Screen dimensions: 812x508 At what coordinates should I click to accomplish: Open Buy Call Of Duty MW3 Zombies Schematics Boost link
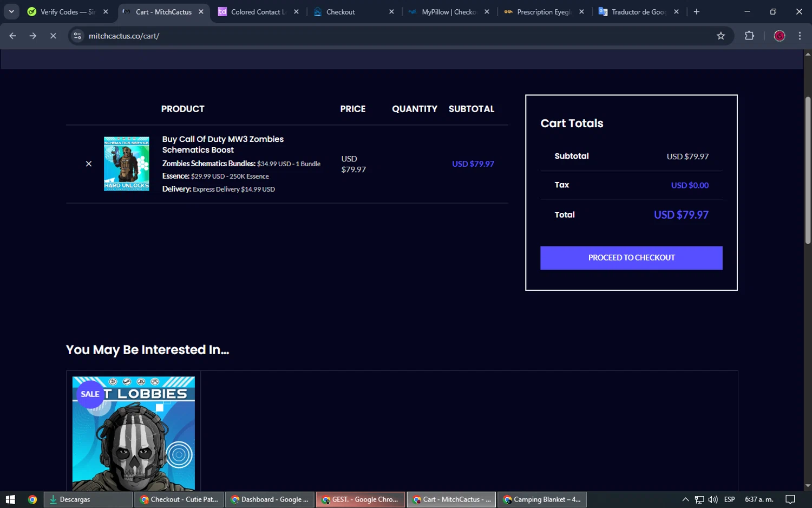click(x=223, y=145)
